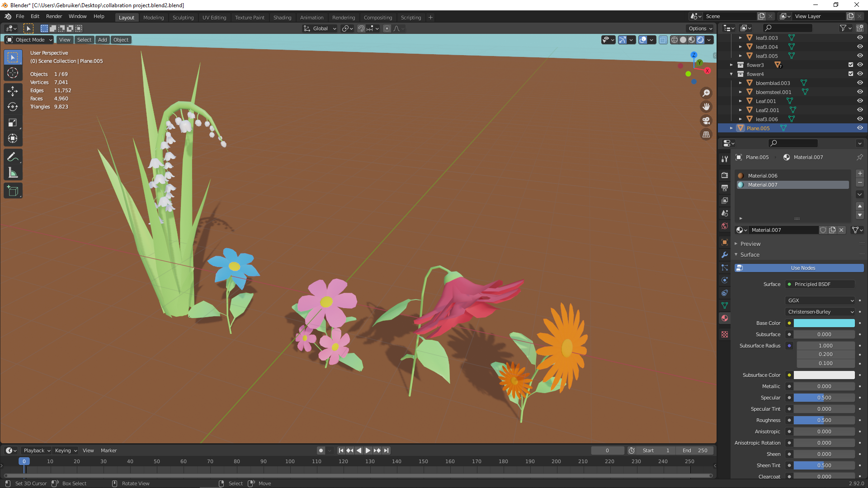Click the Base Color swatch
The image size is (868, 488).
(824, 323)
